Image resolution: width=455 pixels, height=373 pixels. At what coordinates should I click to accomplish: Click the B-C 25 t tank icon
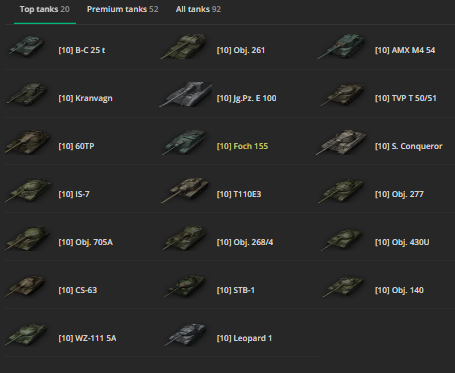(x=27, y=47)
